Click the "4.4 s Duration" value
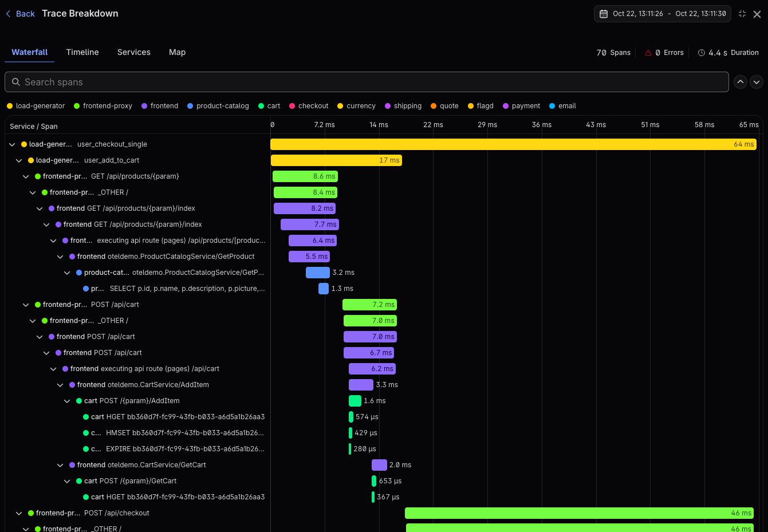The width and height of the screenshot is (768, 532). pos(734,53)
